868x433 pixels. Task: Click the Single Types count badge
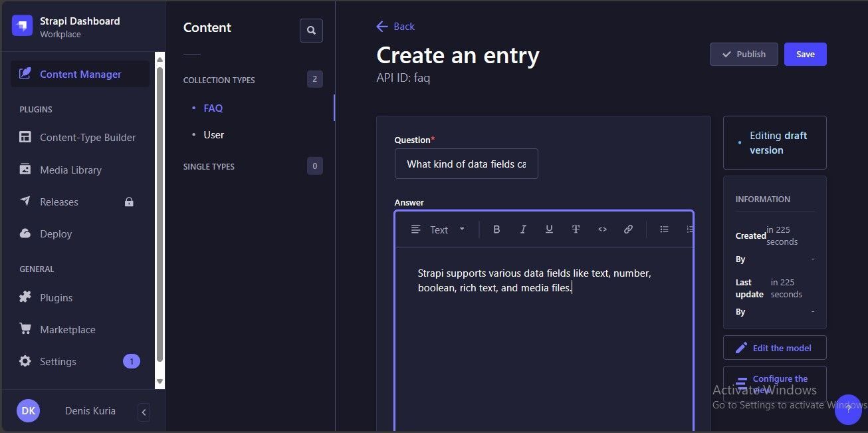(x=315, y=166)
